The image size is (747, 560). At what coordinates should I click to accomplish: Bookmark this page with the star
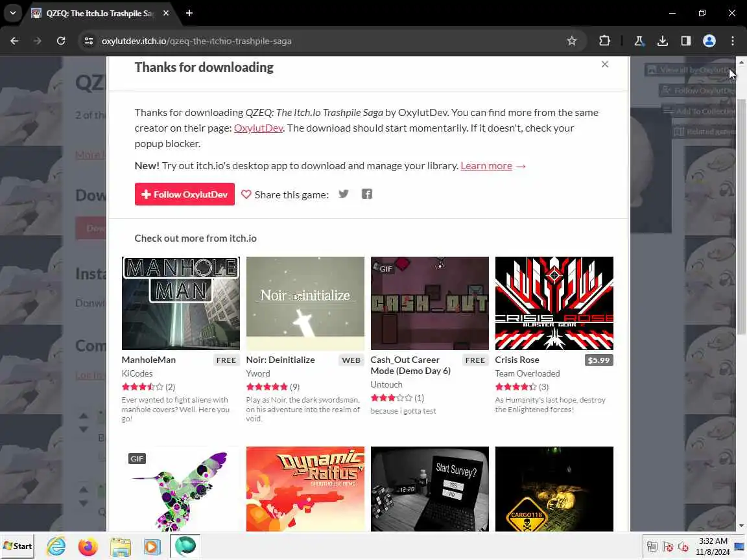coord(572,41)
